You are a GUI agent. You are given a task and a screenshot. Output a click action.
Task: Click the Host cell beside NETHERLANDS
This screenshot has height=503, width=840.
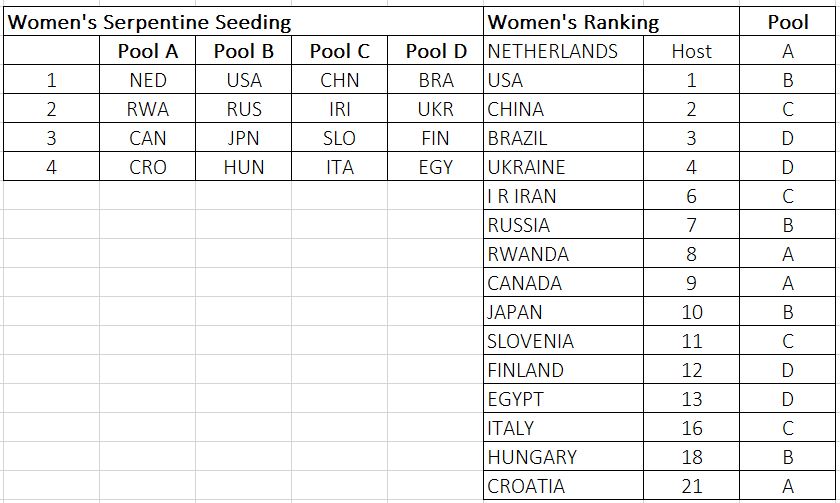pos(691,51)
